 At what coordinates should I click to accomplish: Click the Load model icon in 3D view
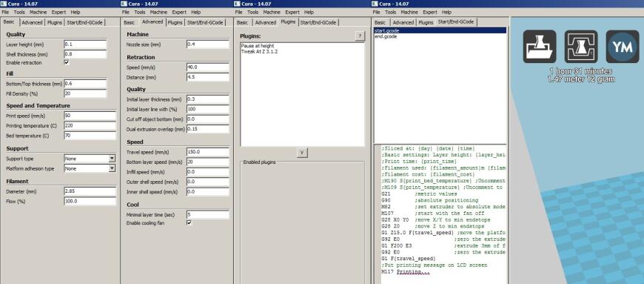point(540,46)
